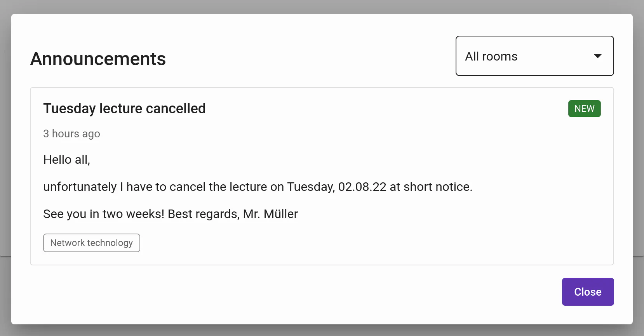Click the word 'Tuesday' in message body
The height and width of the screenshot is (336, 644).
click(310, 187)
